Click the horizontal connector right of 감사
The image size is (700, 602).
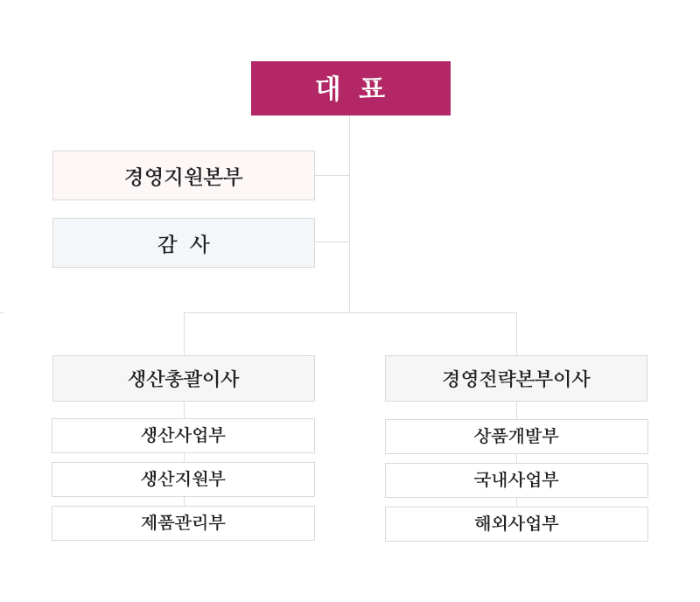pyautogui.click(x=332, y=241)
